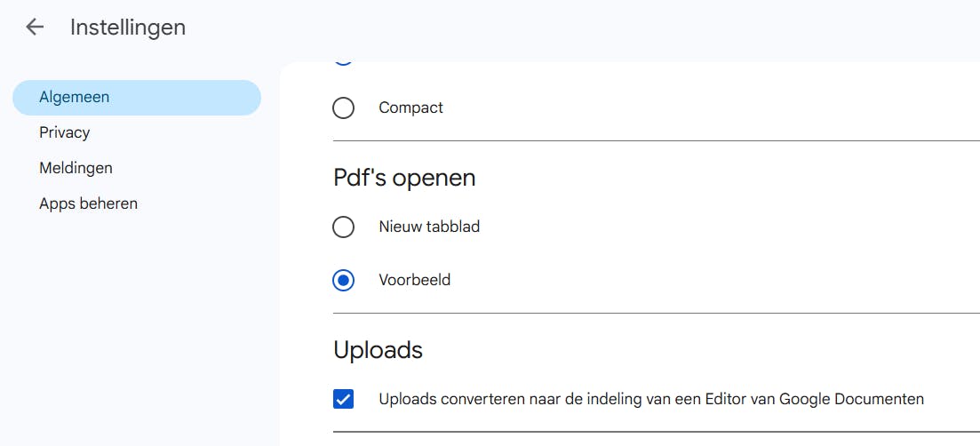Select the Compact radio button
This screenshot has height=446, width=980.
coord(343,108)
